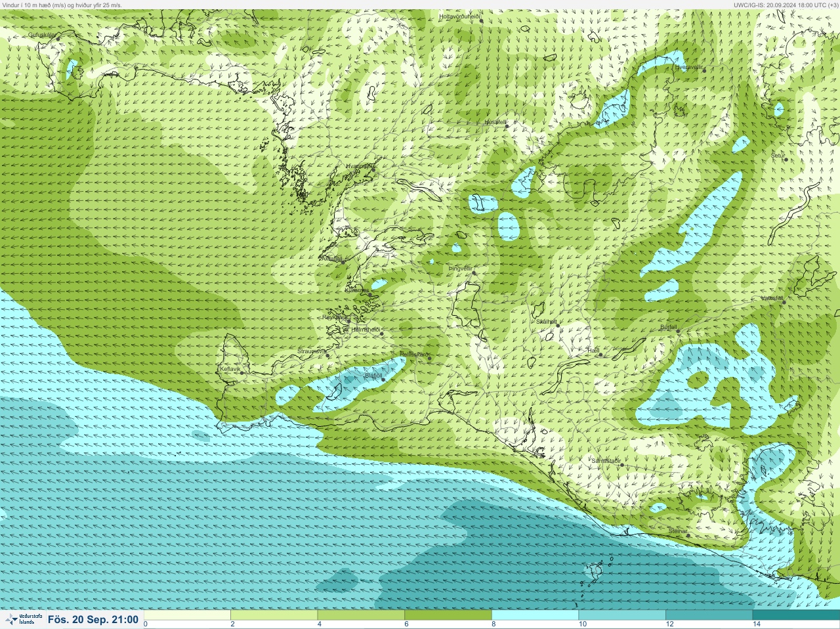Select the 4–6 m/s green legend swatch
This screenshot has width=840, height=629.
361,615
